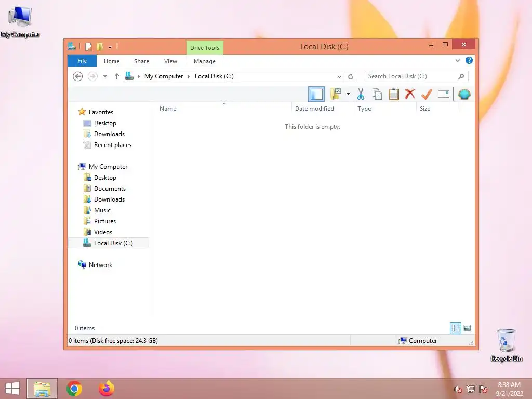Switch to Details view in status bar
This screenshot has width=532, height=399.
click(455, 328)
